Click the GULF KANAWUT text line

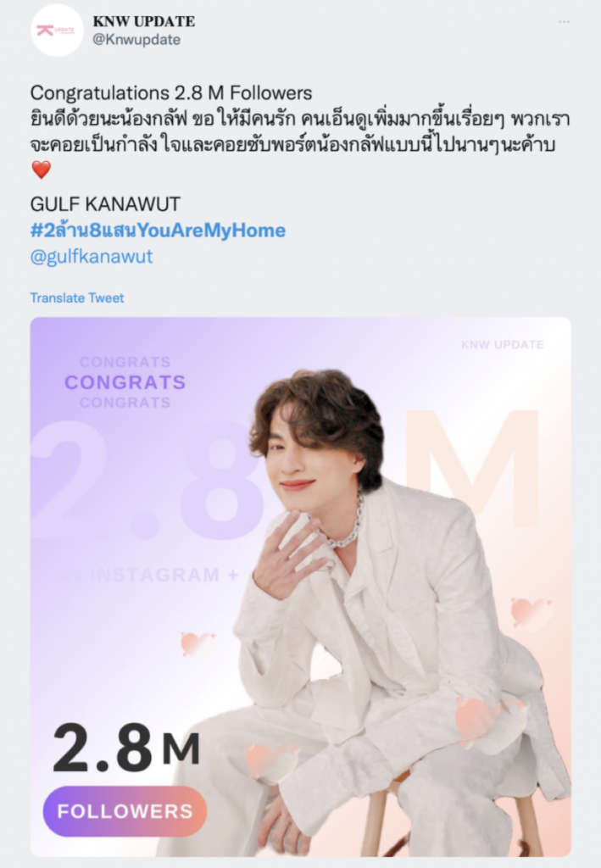[105, 203]
